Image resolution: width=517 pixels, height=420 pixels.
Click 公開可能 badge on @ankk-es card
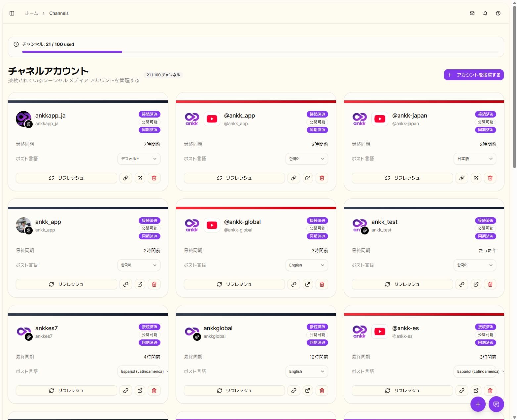[x=485, y=335]
